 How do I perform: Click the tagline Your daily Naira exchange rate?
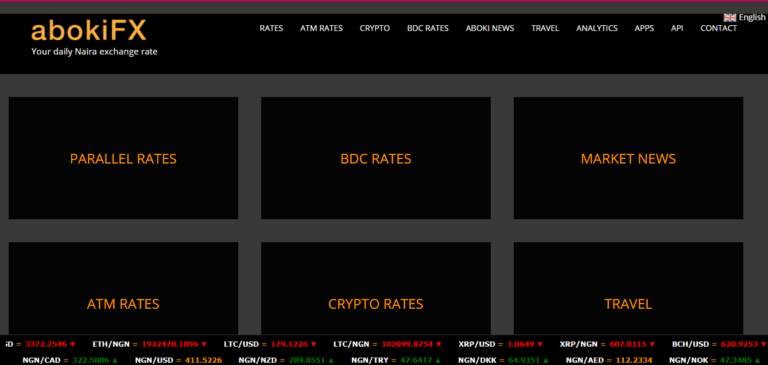click(x=95, y=51)
